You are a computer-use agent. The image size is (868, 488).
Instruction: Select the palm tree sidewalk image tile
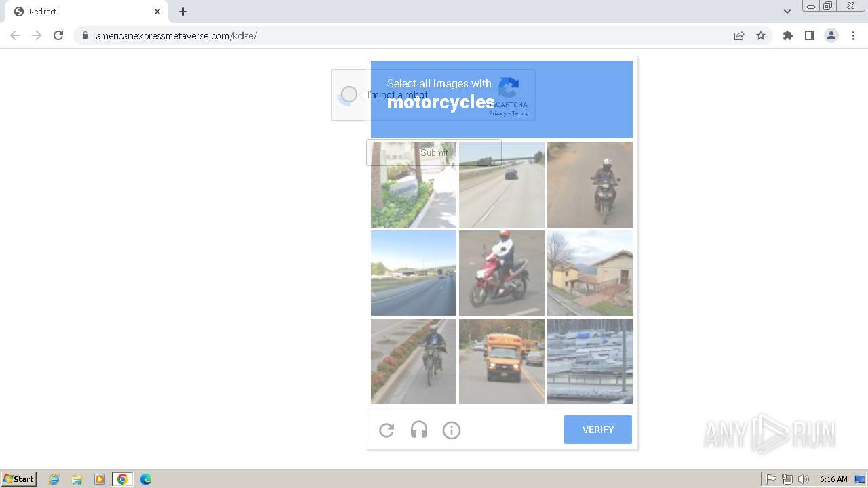[x=414, y=185]
